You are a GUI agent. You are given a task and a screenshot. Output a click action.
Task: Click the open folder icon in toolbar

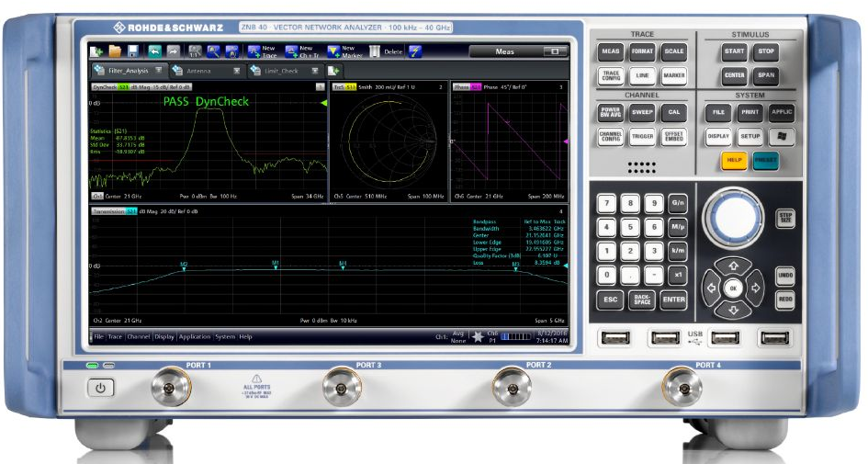pos(116,51)
